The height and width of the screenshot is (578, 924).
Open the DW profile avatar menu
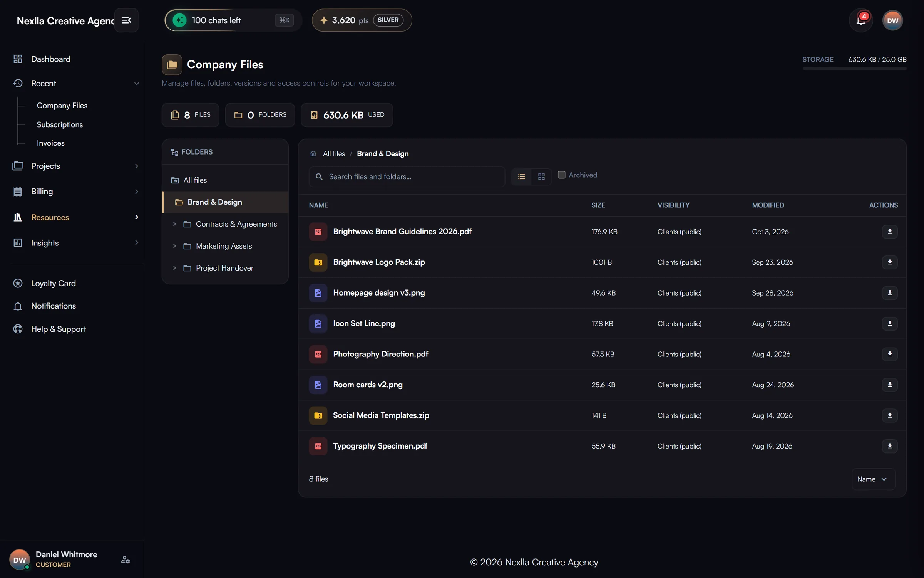tap(892, 20)
